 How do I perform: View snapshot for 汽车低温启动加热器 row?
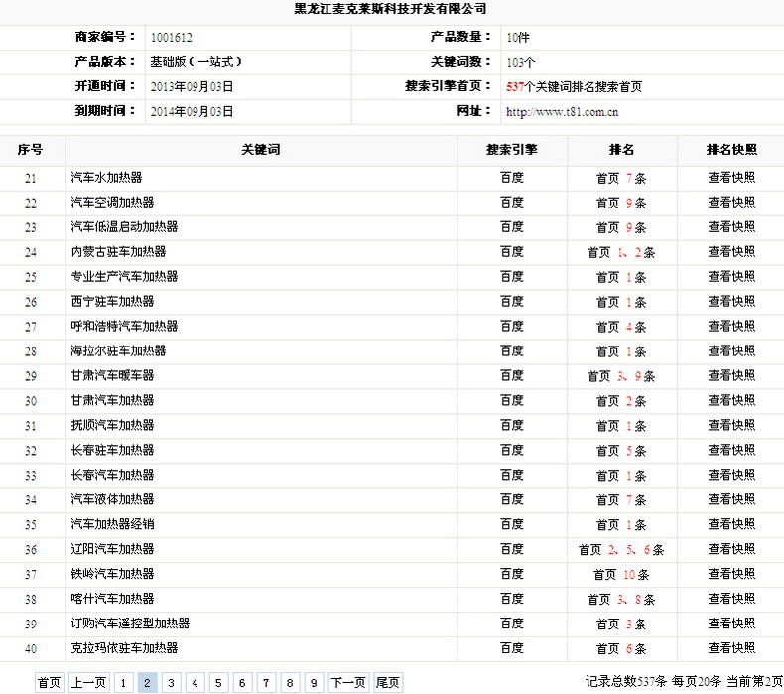pyautogui.click(x=731, y=227)
